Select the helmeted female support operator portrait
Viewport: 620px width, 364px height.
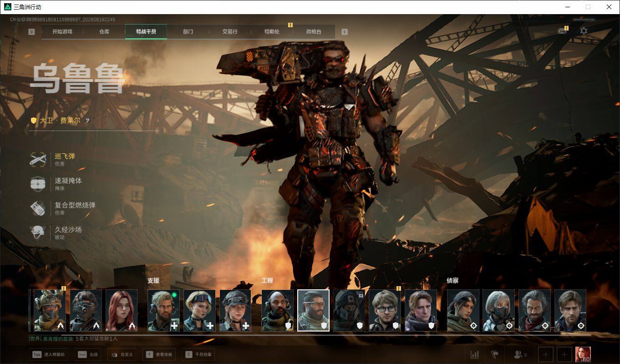[235, 310]
